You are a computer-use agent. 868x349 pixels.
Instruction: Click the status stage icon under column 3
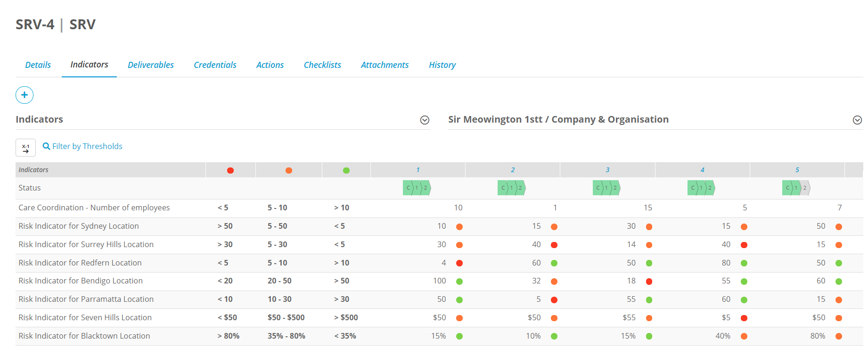pyautogui.click(x=607, y=188)
